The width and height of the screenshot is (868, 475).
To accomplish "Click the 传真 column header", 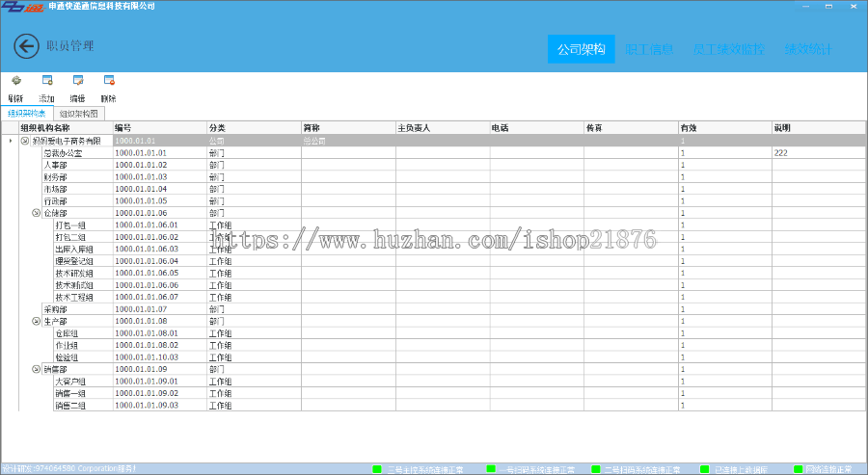I will (631, 128).
